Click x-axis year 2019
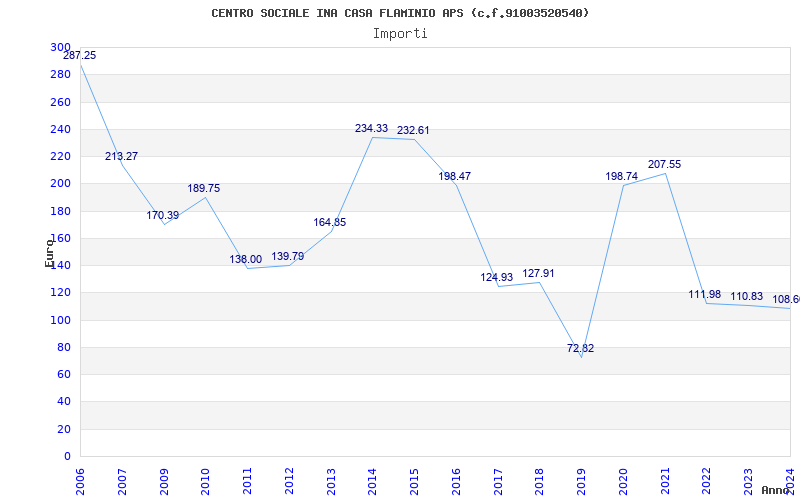The width and height of the screenshot is (800, 500). [x=581, y=482]
